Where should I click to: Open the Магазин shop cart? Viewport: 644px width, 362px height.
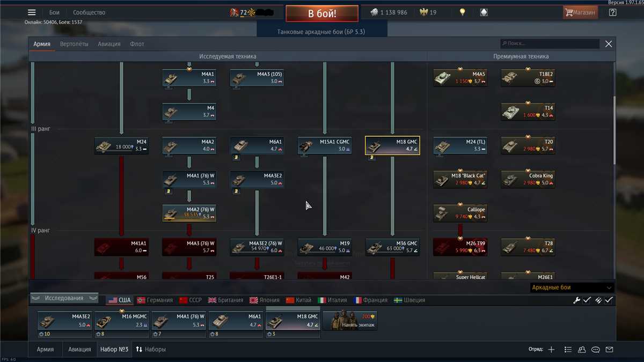pyautogui.click(x=580, y=12)
